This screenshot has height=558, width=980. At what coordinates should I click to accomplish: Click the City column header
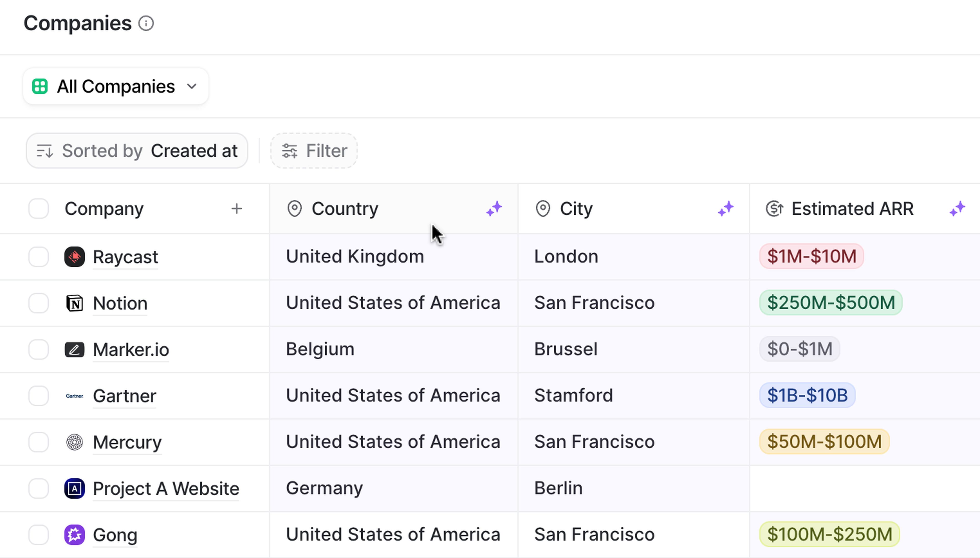[576, 209]
